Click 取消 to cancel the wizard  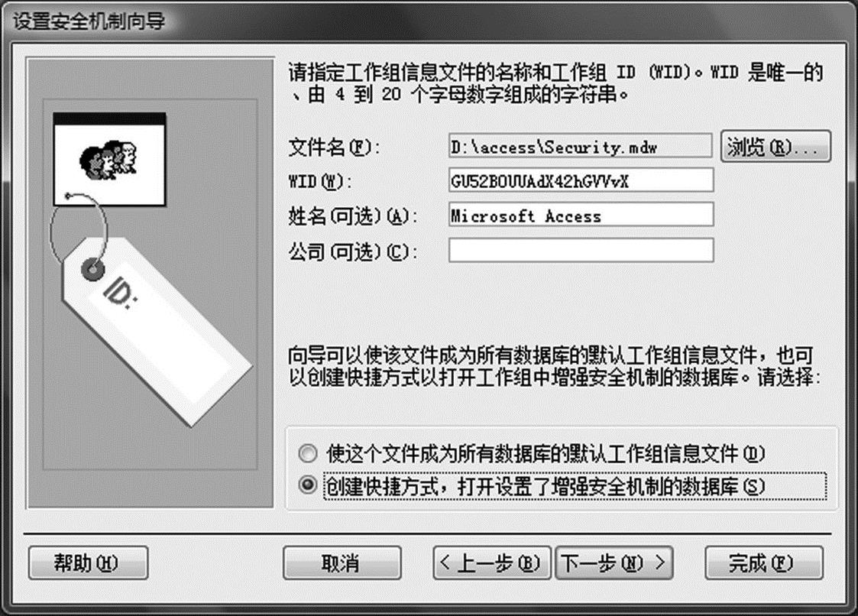pos(342,563)
